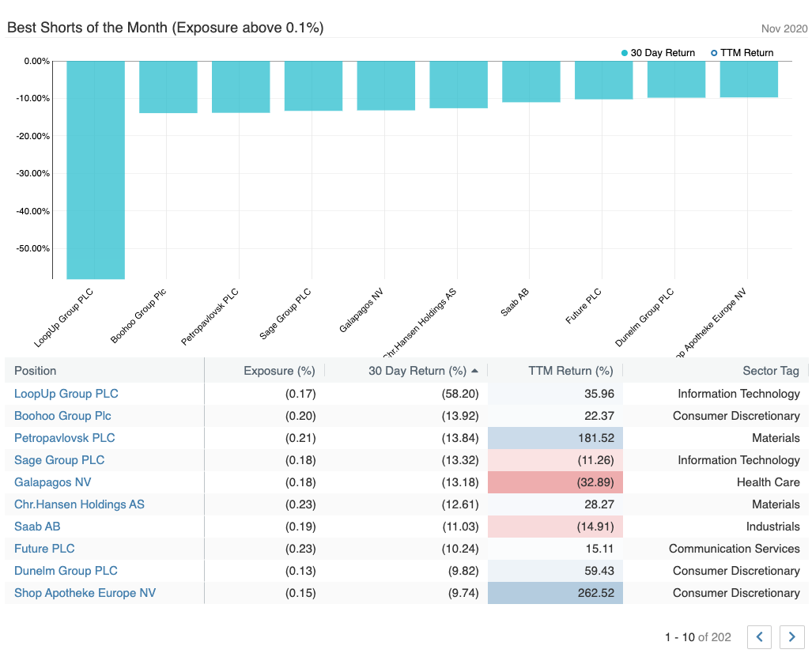Image resolution: width=812 pixels, height=657 pixels.
Task: Go to previous page of results
Action: [760, 636]
